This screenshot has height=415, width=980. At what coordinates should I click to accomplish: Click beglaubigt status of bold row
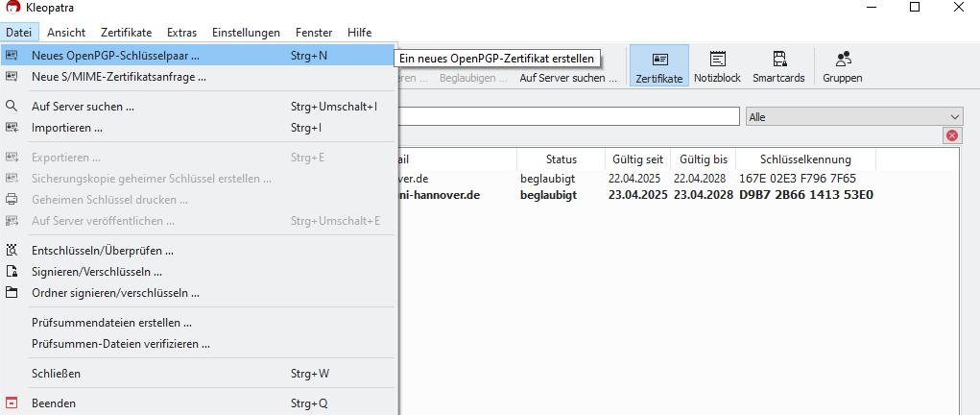click(548, 195)
